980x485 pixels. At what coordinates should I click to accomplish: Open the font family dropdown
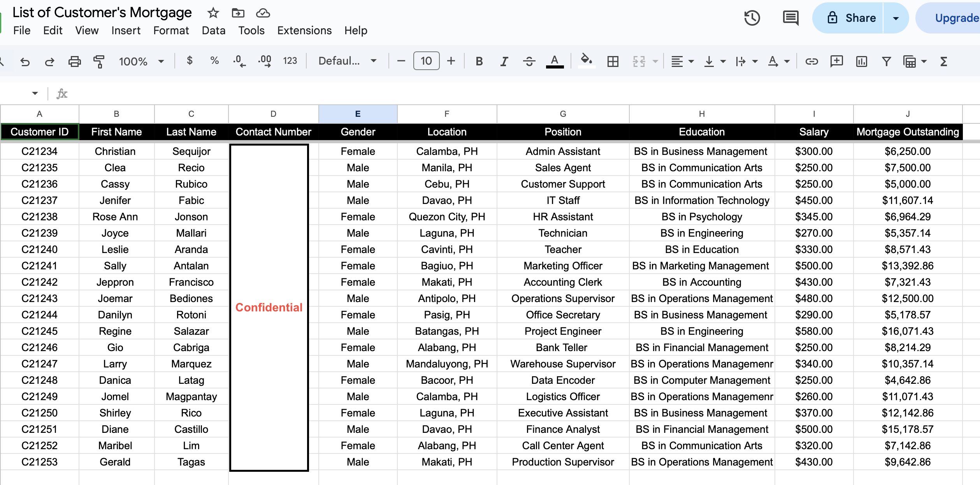(347, 61)
